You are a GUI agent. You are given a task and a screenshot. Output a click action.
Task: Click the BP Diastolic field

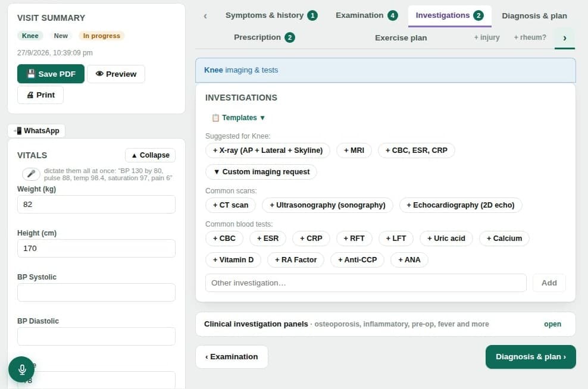tap(96, 337)
